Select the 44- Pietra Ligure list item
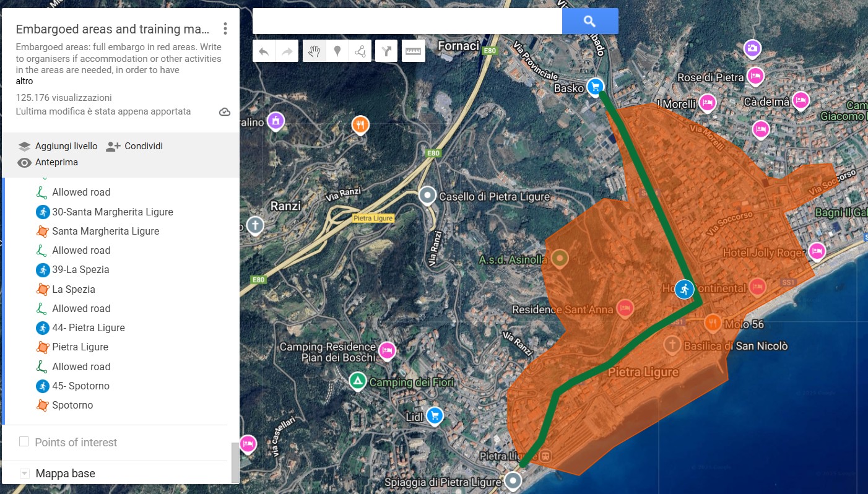 (x=88, y=327)
